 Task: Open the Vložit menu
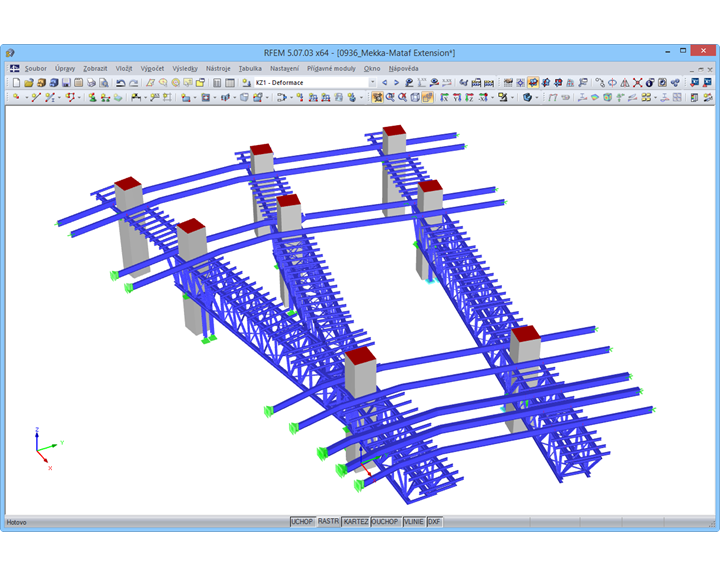click(x=124, y=68)
